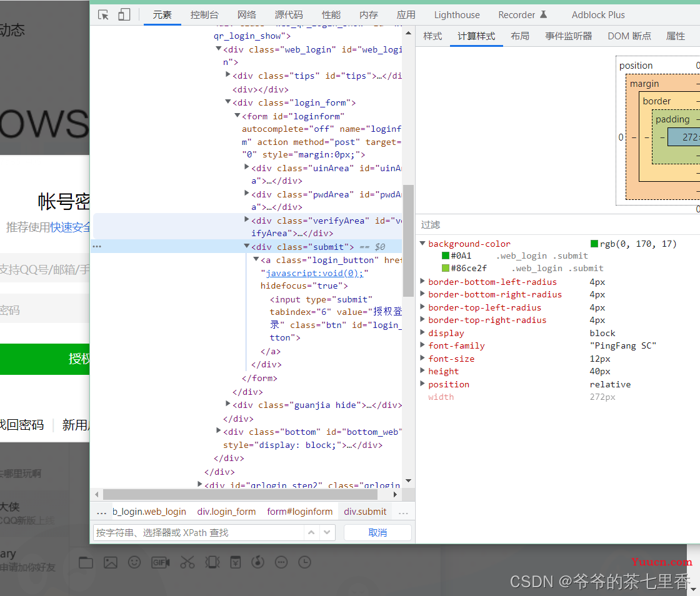Switch to the 网络 tab
The width and height of the screenshot is (700, 596).
247,15
